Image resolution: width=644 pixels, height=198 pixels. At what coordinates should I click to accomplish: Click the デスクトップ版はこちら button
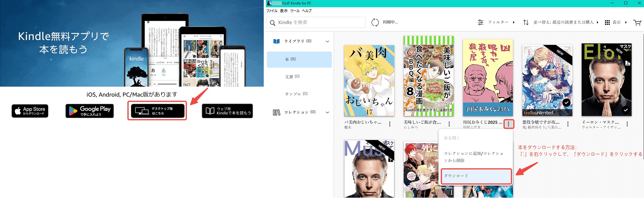click(157, 111)
